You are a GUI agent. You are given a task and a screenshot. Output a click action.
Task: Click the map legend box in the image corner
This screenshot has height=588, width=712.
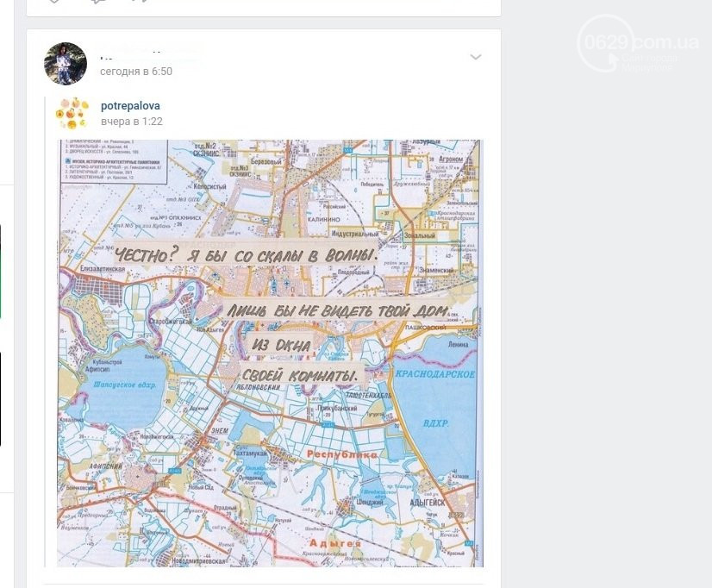pyautogui.click(x=114, y=161)
